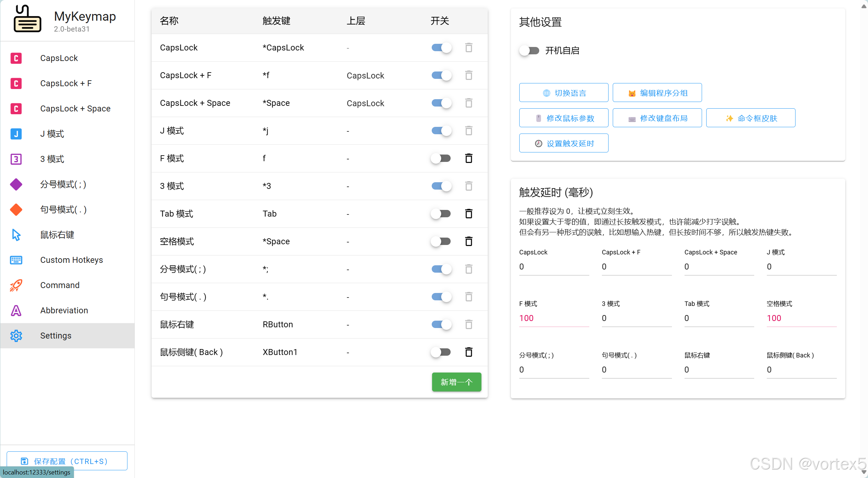This screenshot has width=868, height=478.
Task: Delete the F 模式 row with trash icon
Action: (x=469, y=158)
